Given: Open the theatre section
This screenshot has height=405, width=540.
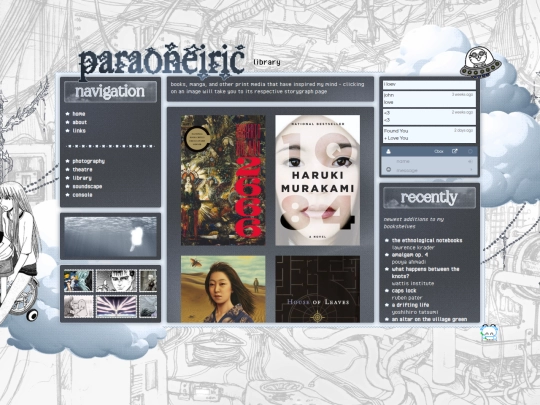Looking at the screenshot, I should pos(82,170).
